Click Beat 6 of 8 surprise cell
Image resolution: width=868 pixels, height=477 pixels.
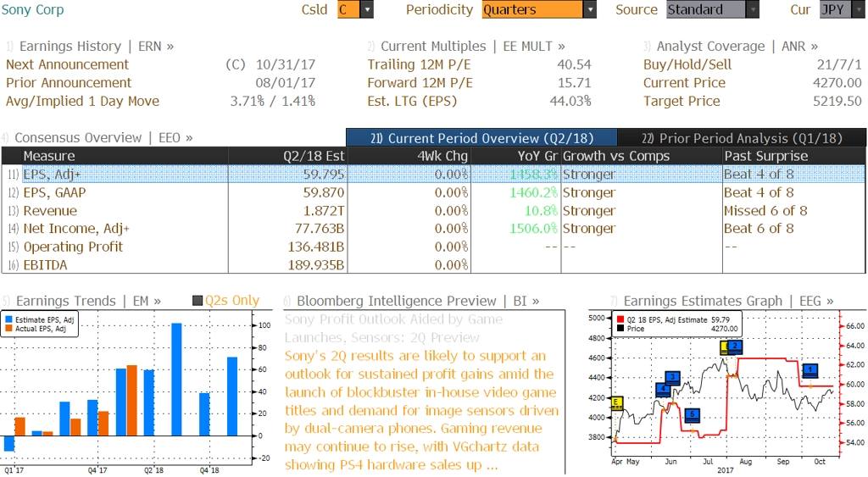[x=759, y=229]
